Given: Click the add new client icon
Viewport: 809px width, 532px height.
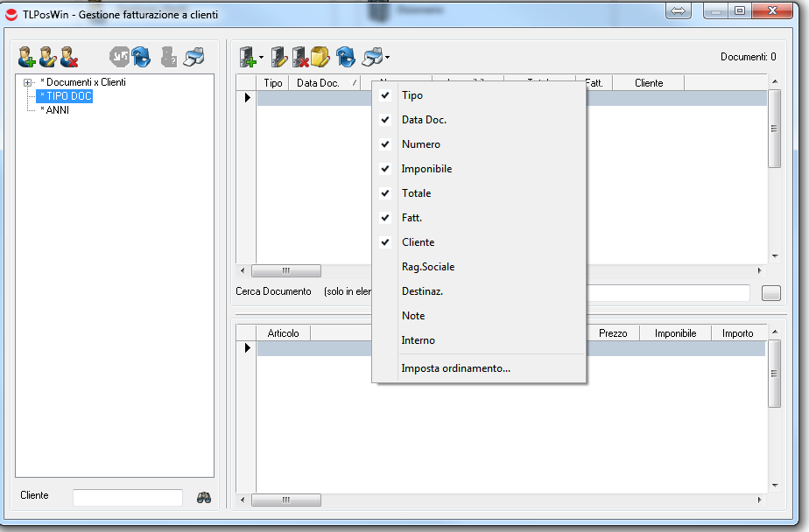Looking at the screenshot, I should pos(27,58).
